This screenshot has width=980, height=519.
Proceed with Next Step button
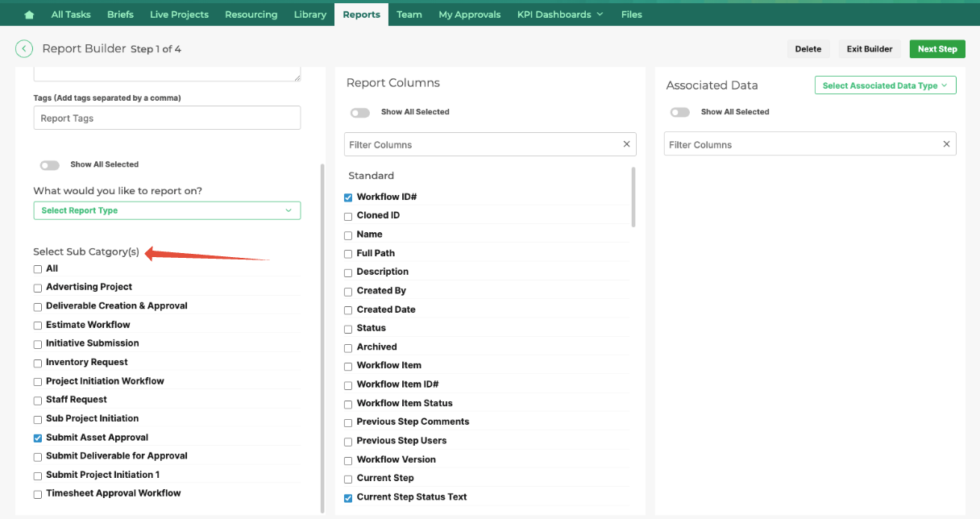pyautogui.click(x=937, y=49)
